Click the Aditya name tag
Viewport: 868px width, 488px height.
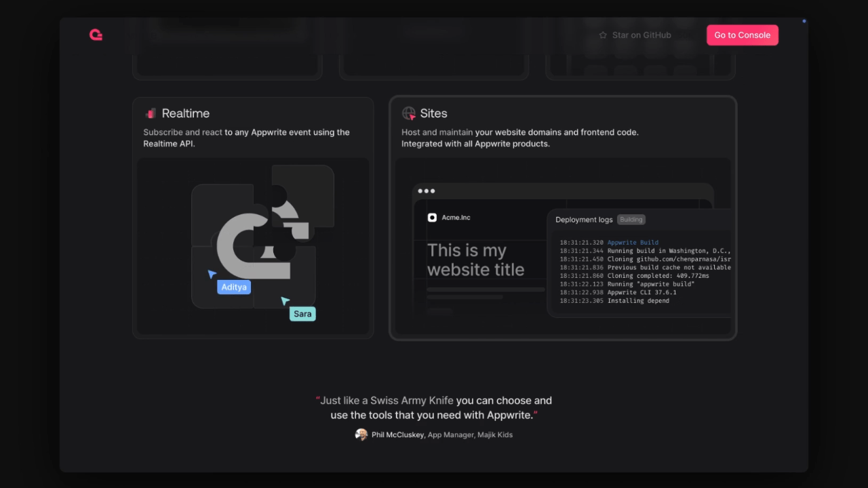click(x=234, y=287)
